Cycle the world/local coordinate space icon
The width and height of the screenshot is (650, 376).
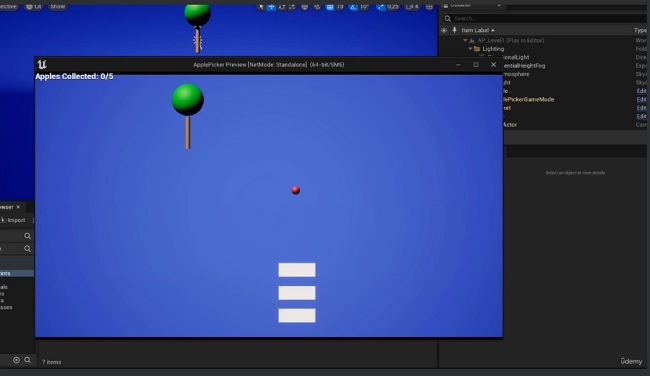click(305, 7)
